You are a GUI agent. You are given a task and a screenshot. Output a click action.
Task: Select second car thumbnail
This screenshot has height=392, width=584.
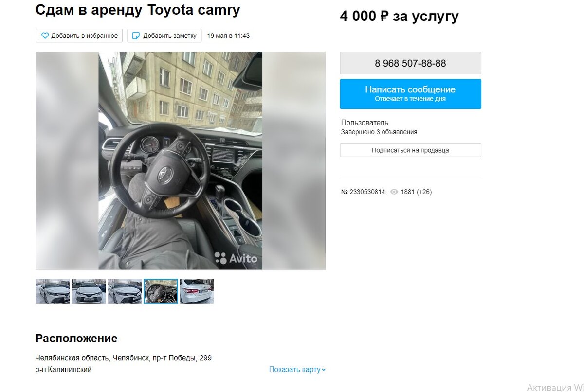pos(89,291)
